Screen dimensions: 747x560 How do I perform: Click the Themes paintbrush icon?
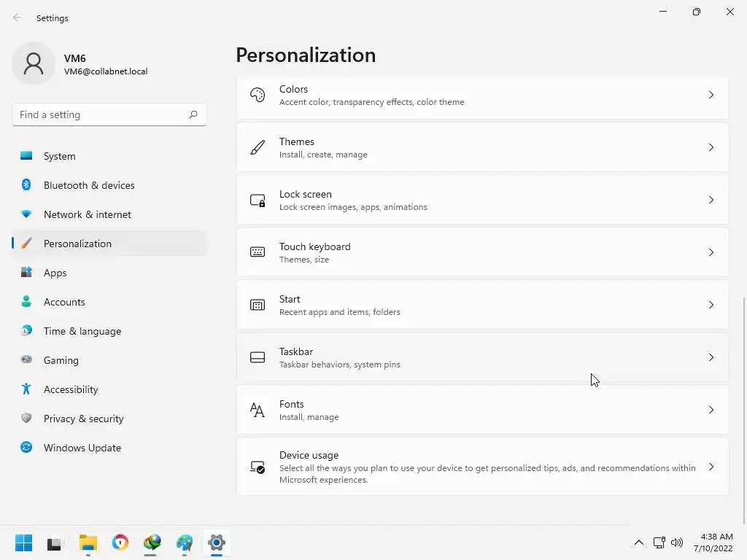point(258,147)
